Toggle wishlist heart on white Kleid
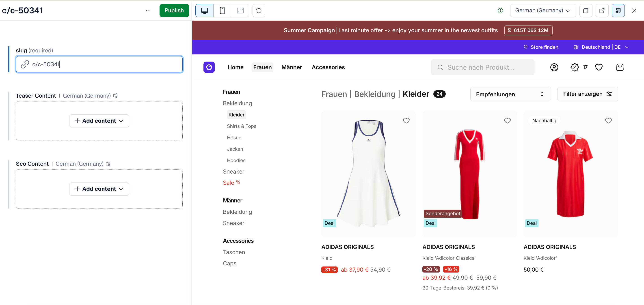Screen dimensions: 644x305 406,121
